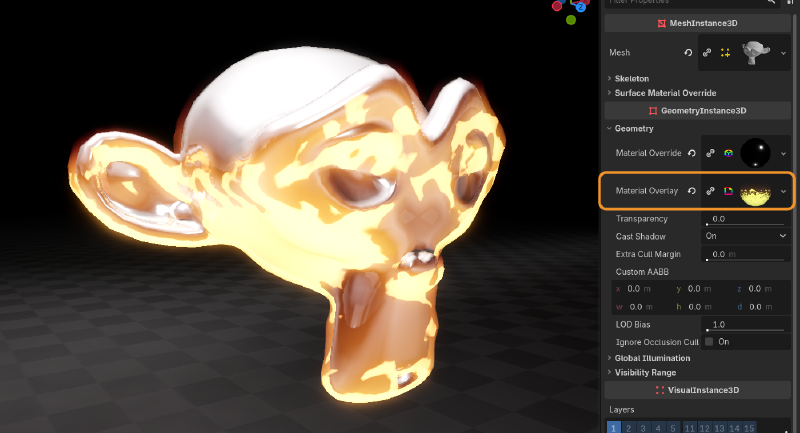Revert the Mesh property to default
Image resolution: width=800 pixels, height=433 pixels.
pyautogui.click(x=688, y=53)
